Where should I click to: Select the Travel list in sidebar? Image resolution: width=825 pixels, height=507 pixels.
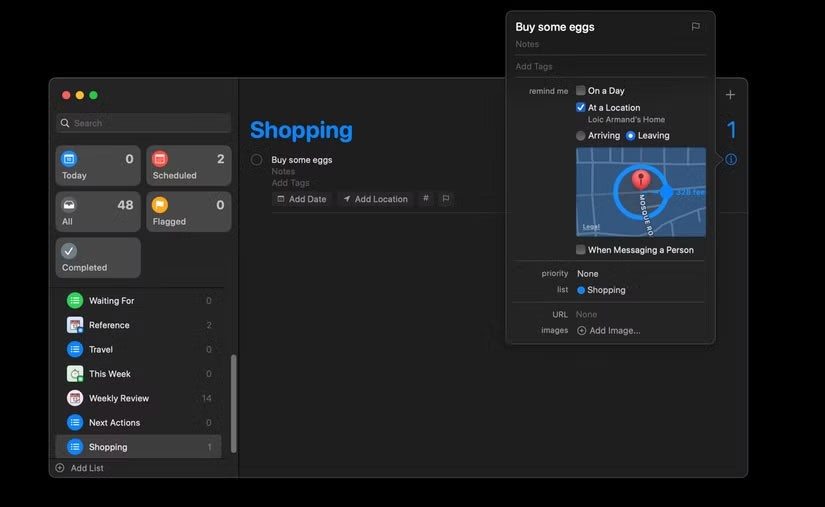[101, 350]
